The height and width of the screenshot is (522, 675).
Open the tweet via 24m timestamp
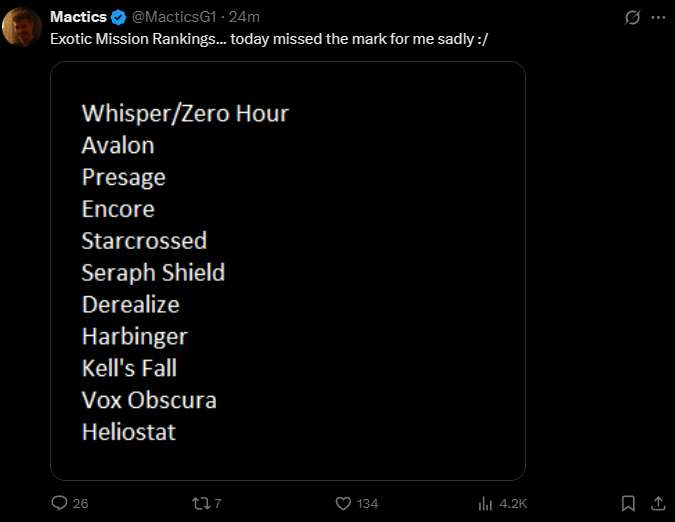[245, 17]
